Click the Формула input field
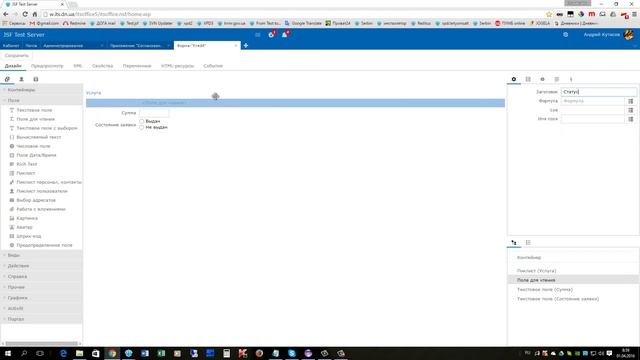The image size is (640, 360). tap(593, 101)
